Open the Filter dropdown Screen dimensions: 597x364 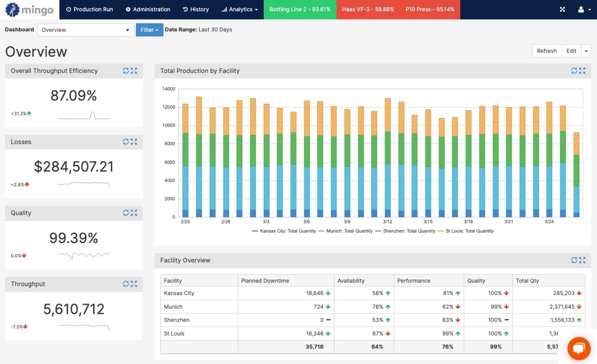pyautogui.click(x=149, y=30)
